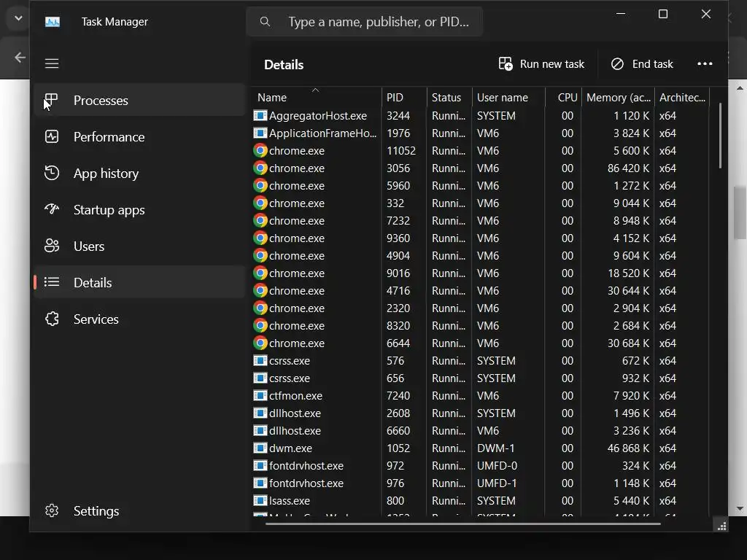Click the Services puzzle icon

[51, 319]
